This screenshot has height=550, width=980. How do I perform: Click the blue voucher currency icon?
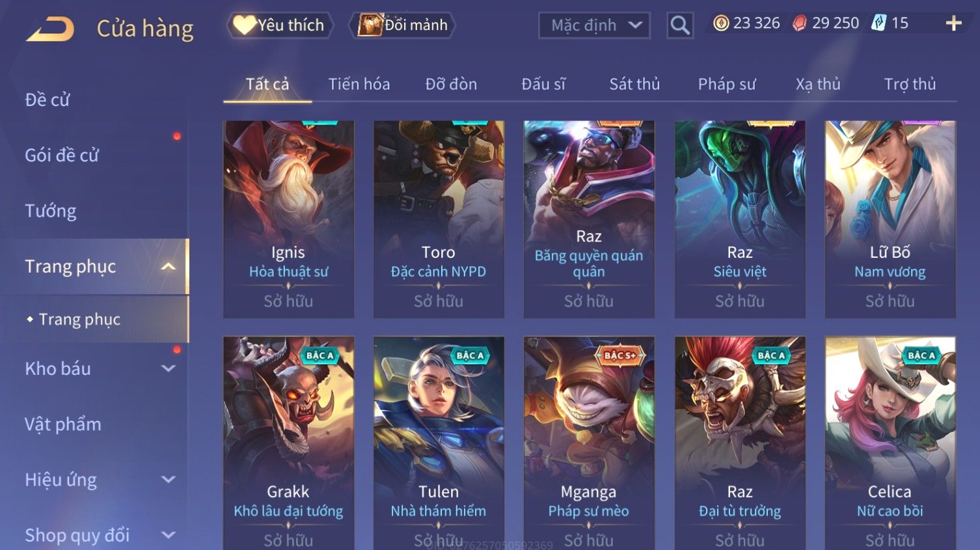click(878, 23)
